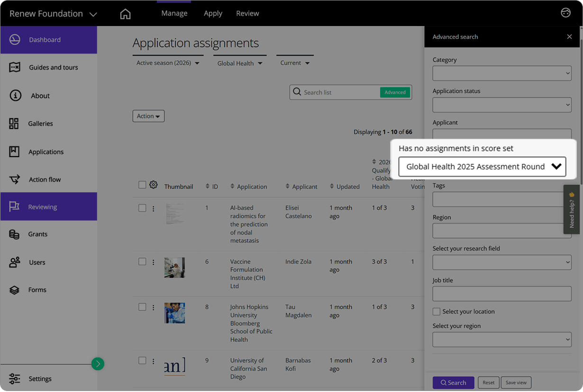Viewport: 583px width, 392px height.
Task: Open row menu dots for application 6
Action: coord(153,262)
